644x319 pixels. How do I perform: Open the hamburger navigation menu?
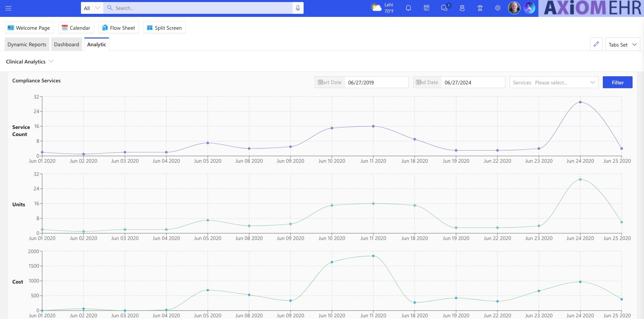pos(8,8)
